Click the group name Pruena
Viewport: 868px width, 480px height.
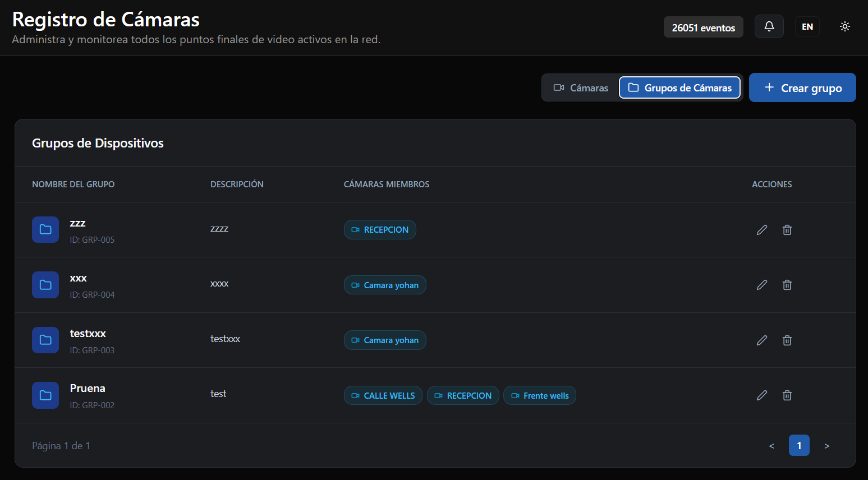(x=88, y=388)
